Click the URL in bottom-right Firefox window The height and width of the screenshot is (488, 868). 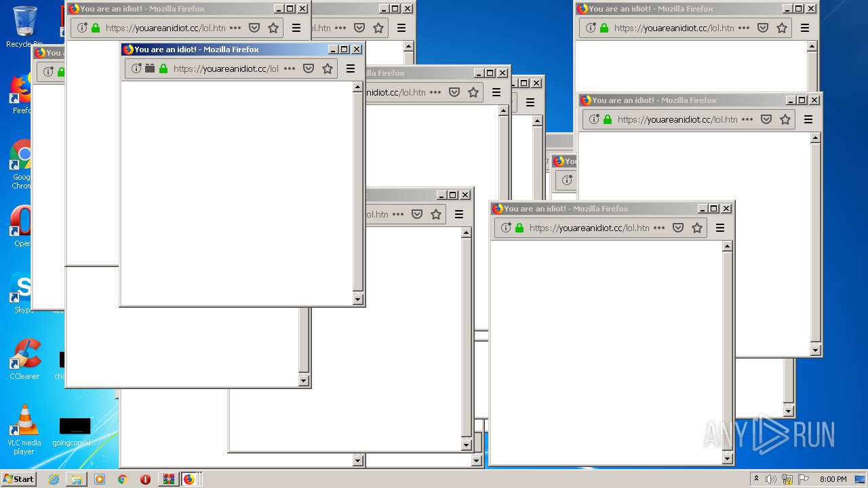click(589, 228)
